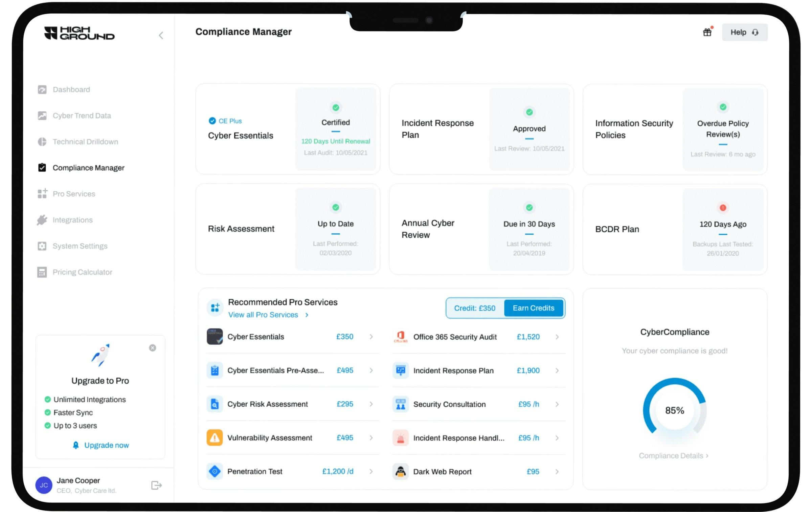Click the green Up to Date status check

pos(335,207)
